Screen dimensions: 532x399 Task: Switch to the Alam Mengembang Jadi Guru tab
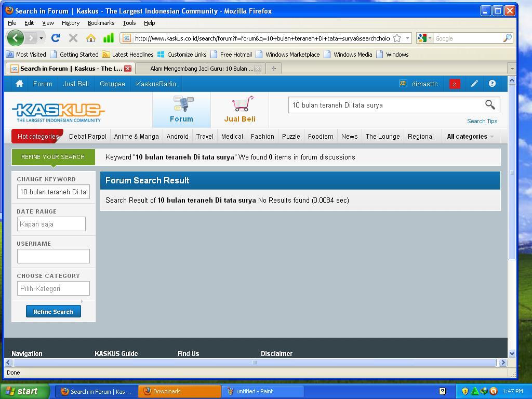[200, 69]
